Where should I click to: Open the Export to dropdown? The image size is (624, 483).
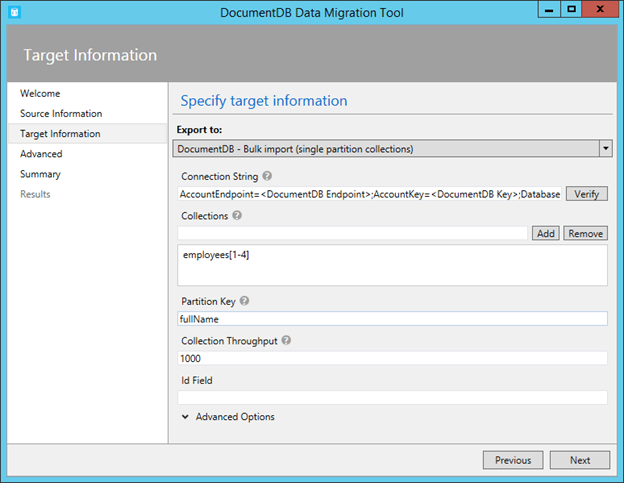[605, 149]
